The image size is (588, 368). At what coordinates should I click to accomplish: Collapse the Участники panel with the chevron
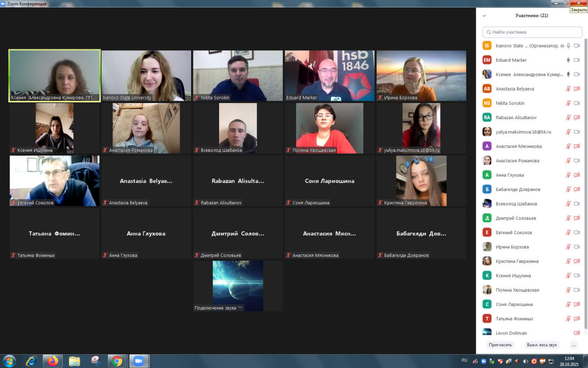pyautogui.click(x=484, y=16)
